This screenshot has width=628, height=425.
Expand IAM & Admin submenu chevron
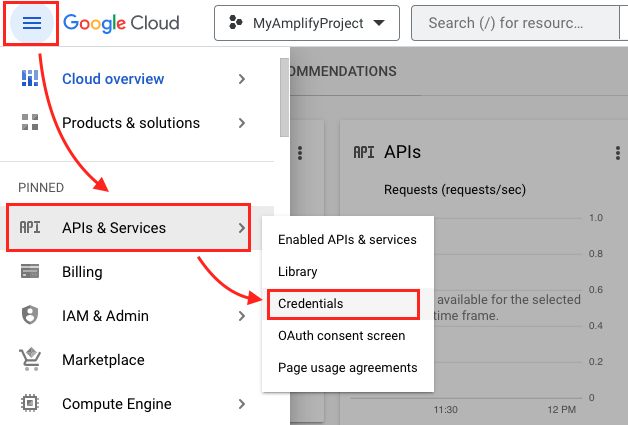click(x=242, y=316)
